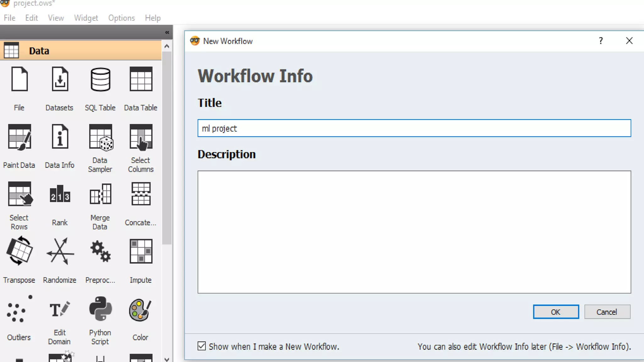Open the Options menu
Viewport: 644px width, 362px height.
pyautogui.click(x=121, y=18)
